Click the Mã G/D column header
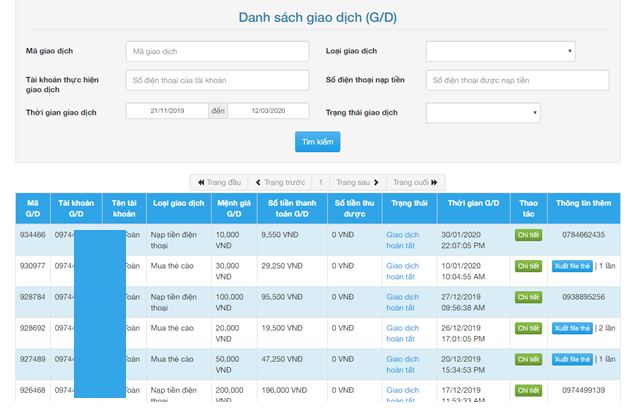 click(x=33, y=208)
